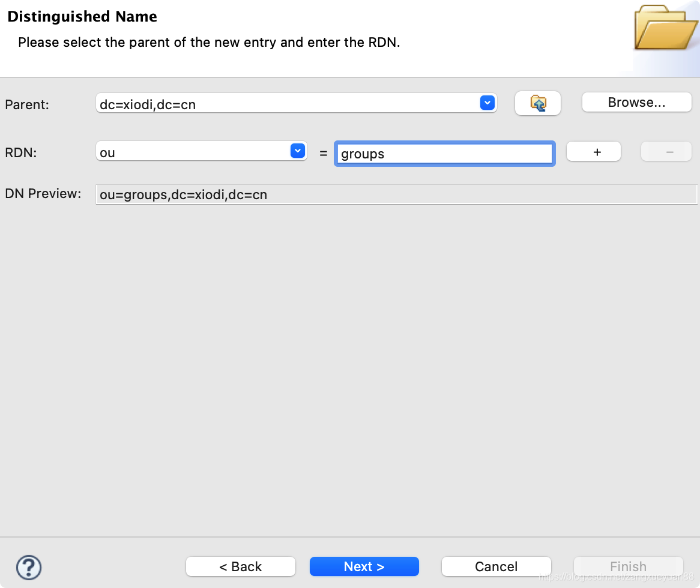Go back to the previous wizard page
The height and width of the screenshot is (588, 700).
pyautogui.click(x=240, y=566)
